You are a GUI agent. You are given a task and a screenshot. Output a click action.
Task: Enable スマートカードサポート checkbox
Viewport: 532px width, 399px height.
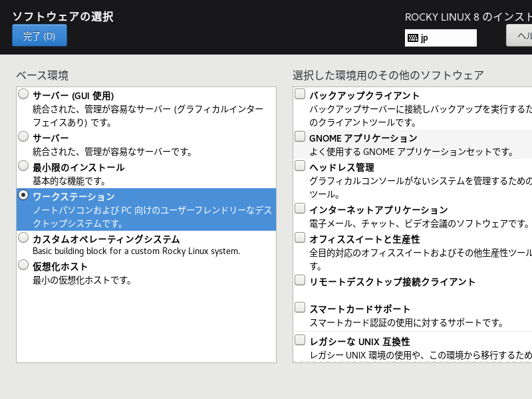pos(300,307)
